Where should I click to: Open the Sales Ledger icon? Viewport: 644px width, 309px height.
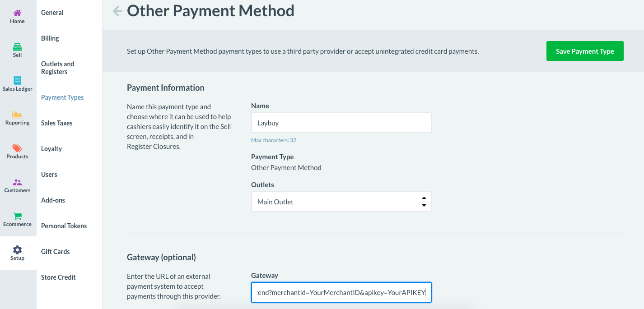pyautogui.click(x=17, y=81)
